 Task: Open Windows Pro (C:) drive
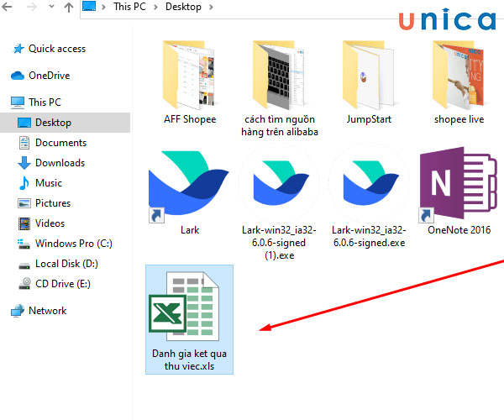coord(74,244)
